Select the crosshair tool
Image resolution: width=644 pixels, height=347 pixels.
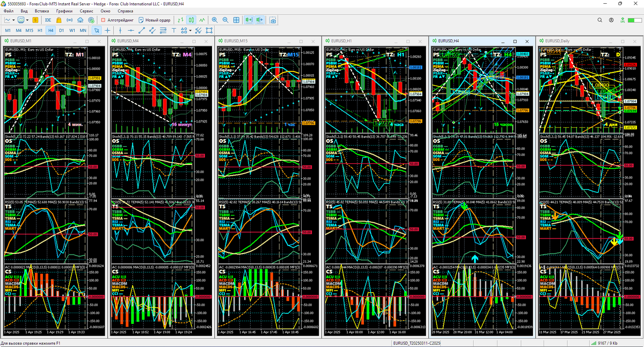[x=107, y=31]
